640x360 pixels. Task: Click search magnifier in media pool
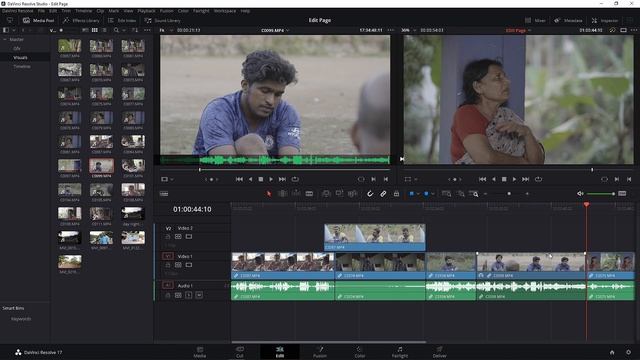[116, 30]
